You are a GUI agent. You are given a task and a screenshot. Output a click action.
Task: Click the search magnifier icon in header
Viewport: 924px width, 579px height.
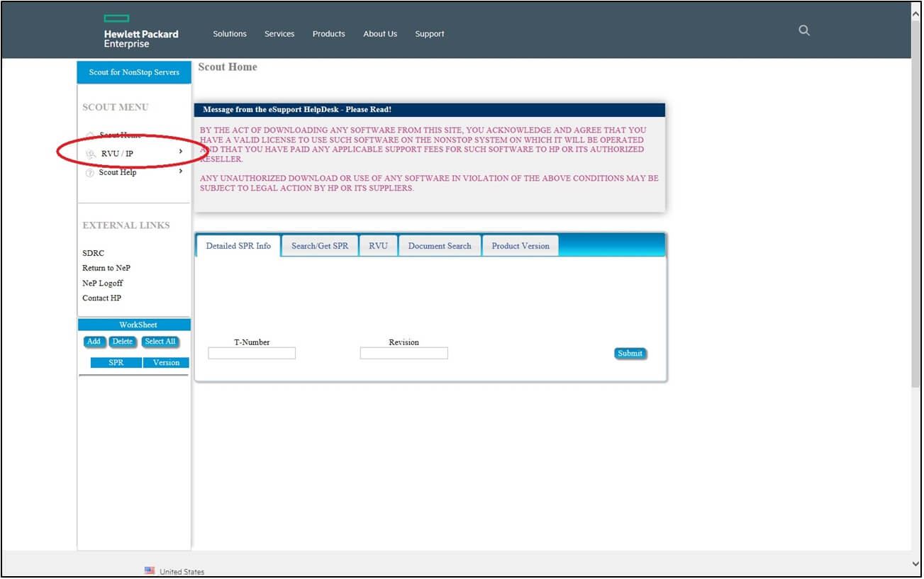coord(803,30)
